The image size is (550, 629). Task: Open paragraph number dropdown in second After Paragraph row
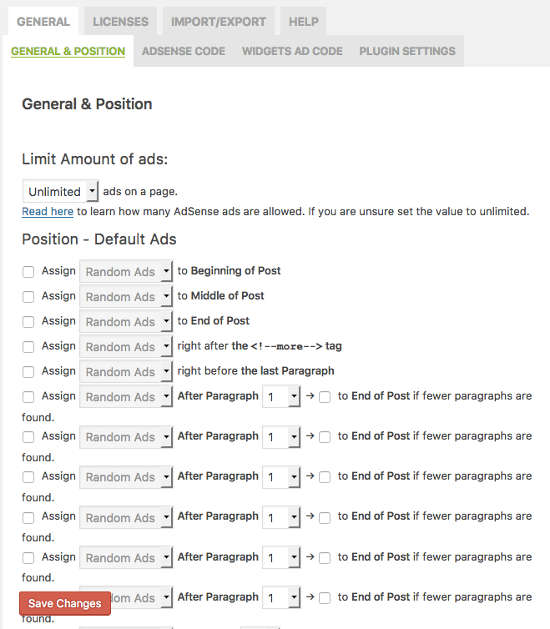pyautogui.click(x=281, y=437)
